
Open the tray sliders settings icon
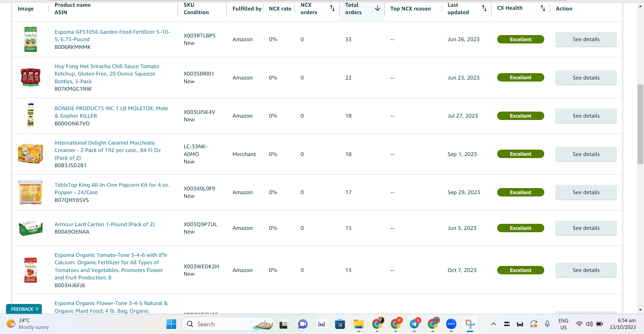507,324
